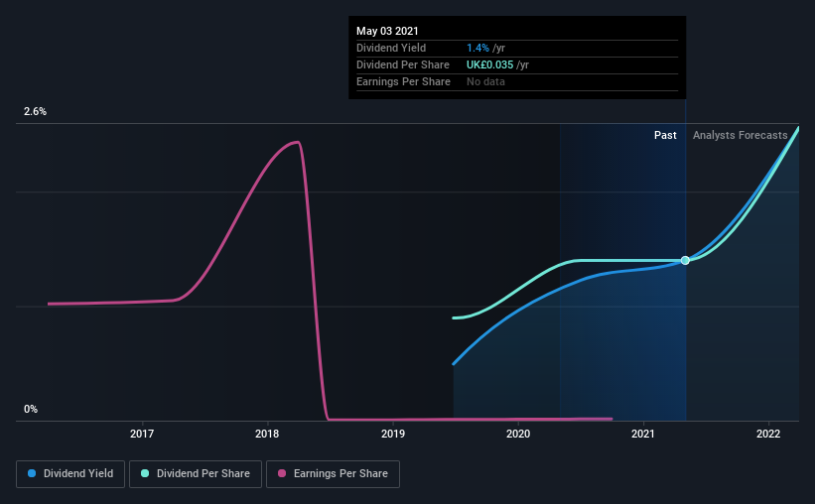Viewport: 815px width, 504px height.
Task: Click the 1.4% dividend yield tooltip value
Action: coord(477,48)
